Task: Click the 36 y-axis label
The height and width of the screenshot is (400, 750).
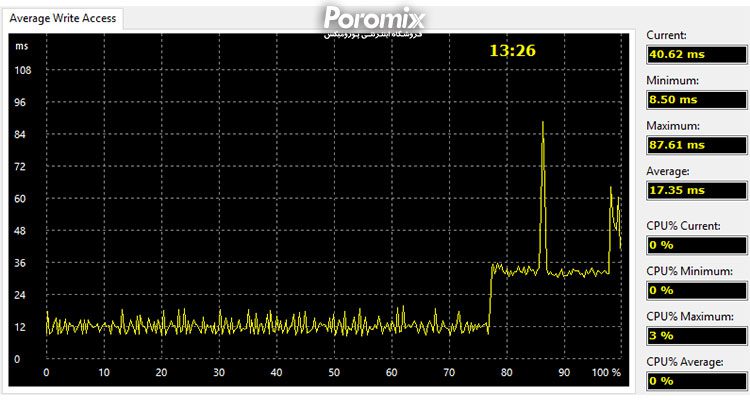Action: 20,263
